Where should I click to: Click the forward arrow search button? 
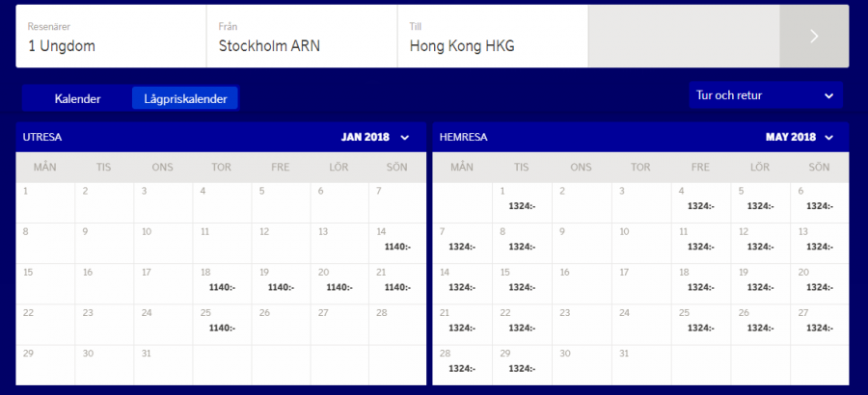814,36
